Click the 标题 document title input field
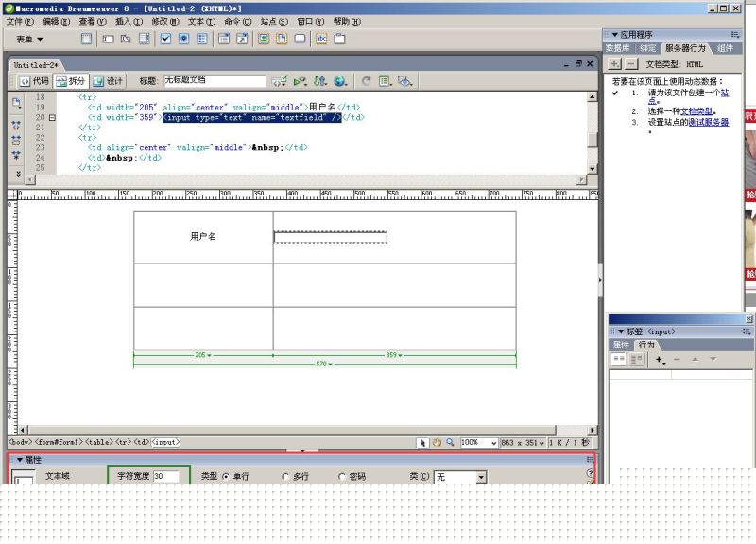Image resolution: width=756 pixels, height=544 pixels. pos(215,80)
